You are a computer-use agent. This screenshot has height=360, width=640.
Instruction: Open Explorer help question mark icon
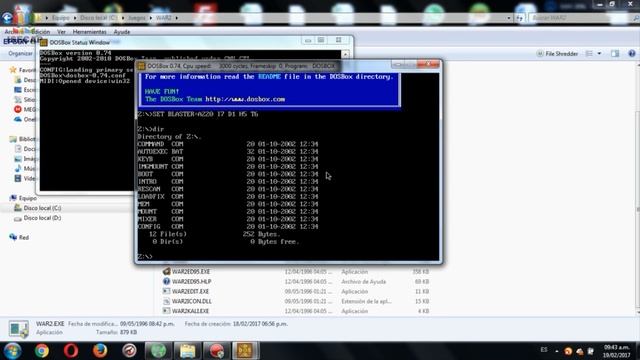point(632,53)
